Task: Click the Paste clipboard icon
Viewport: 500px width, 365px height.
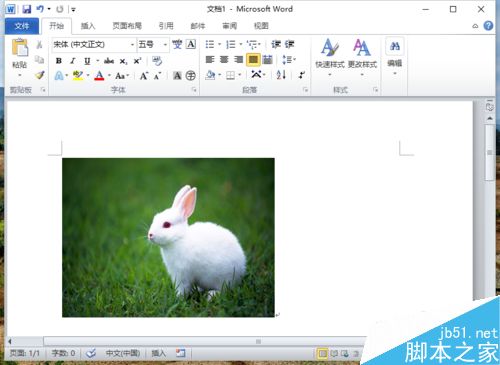Action: coord(20,47)
